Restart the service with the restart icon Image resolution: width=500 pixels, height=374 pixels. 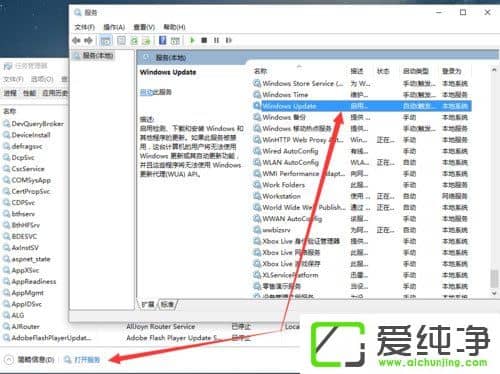pyautogui.click(x=229, y=40)
